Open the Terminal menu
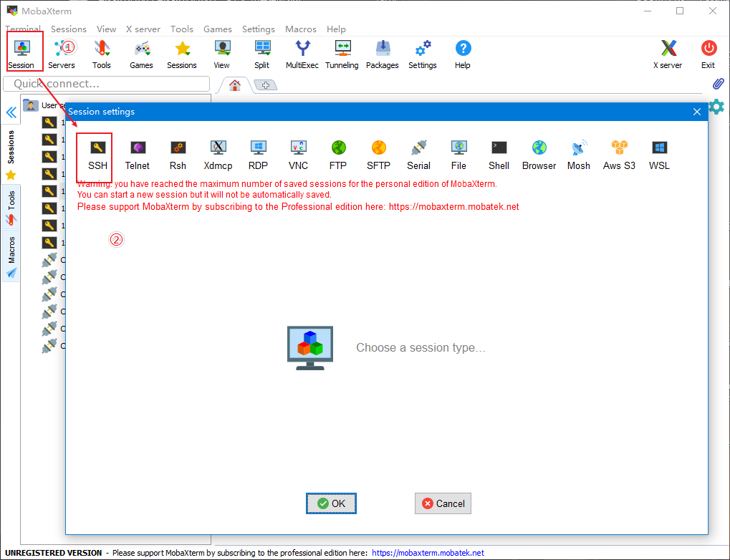Viewport: 730px width, 560px height. pos(23,29)
